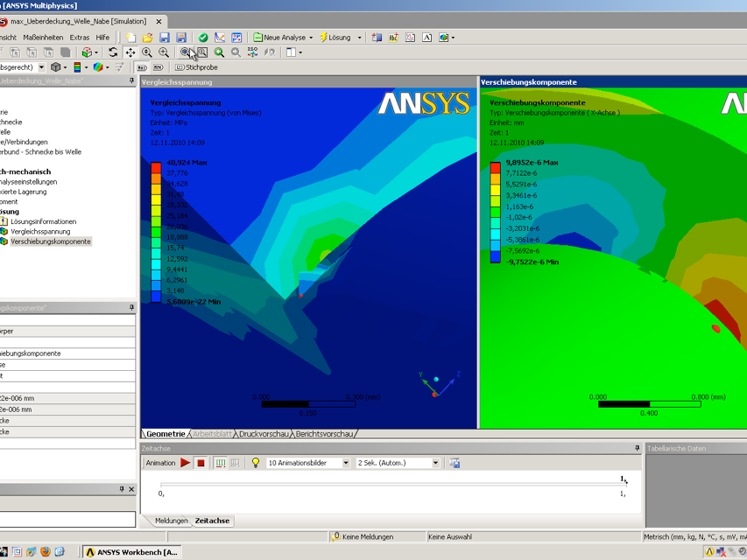Expand the Lösung dropdown arrow

tap(359, 38)
